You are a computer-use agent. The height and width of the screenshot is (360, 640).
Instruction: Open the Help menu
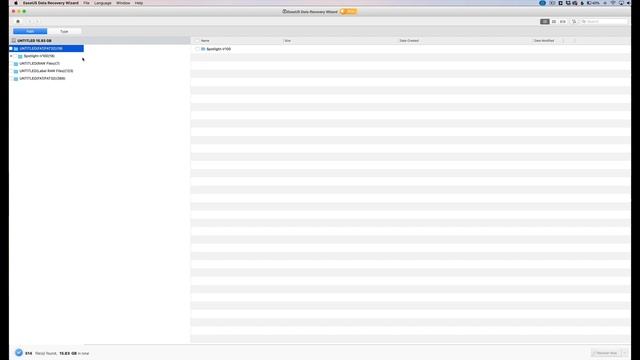(139, 3)
